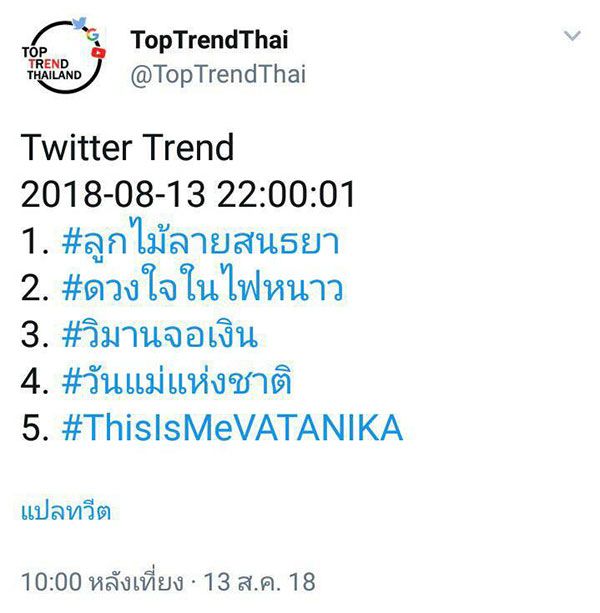The width and height of the screenshot is (600, 613).
Task: Open hashtag #ดวงใจในไฟหนาว
Action: point(204,288)
